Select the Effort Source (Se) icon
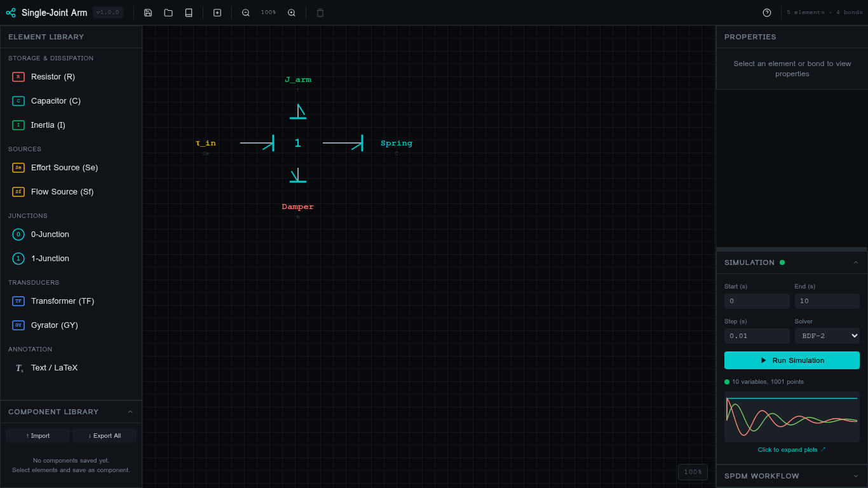 click(18, 168)
